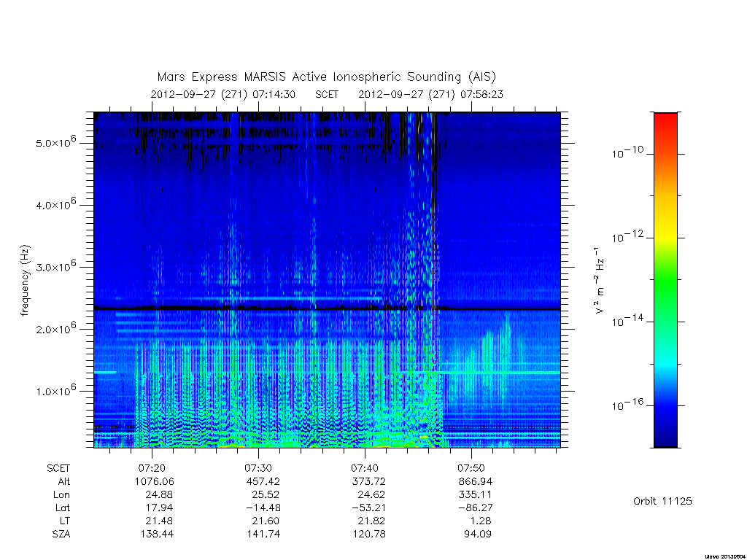The height and width of the screenshot is (560, 747).
Task: Click the 07:20 time tick label
Action: coord(152,468)
